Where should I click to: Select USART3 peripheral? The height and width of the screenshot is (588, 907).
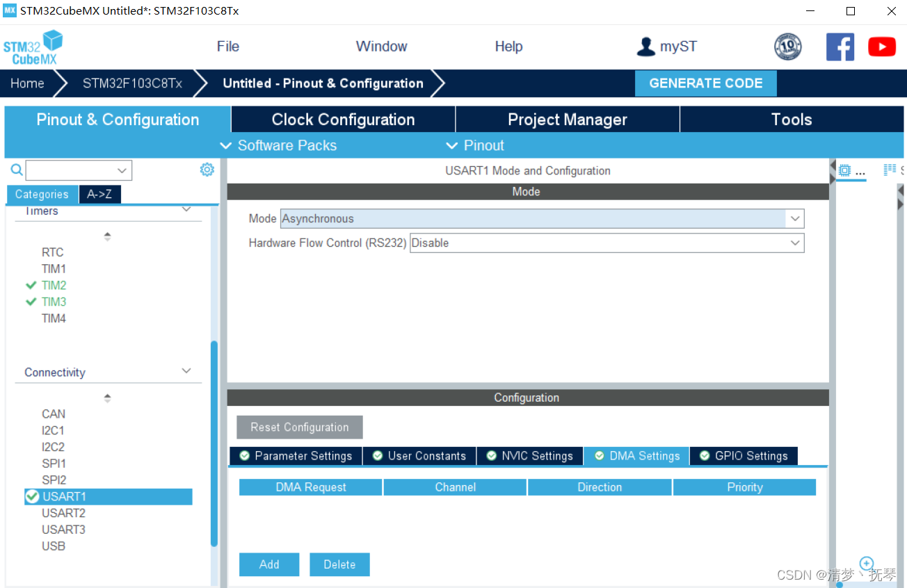click(x=63, y=530)
